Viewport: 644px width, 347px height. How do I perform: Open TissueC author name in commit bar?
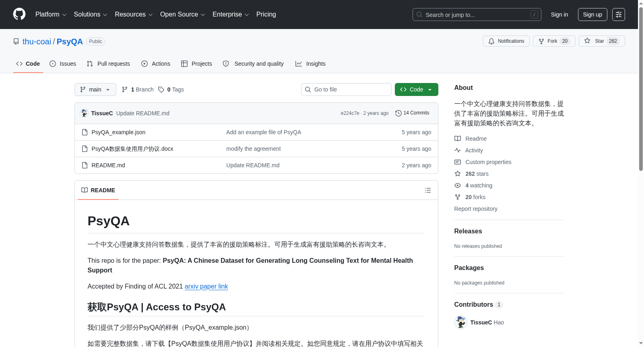click(102, 113)
